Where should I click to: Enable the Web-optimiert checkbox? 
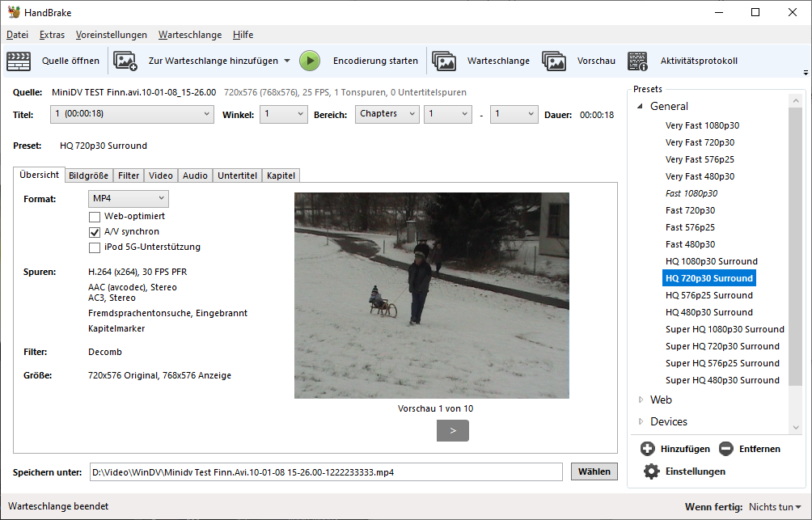95,217
